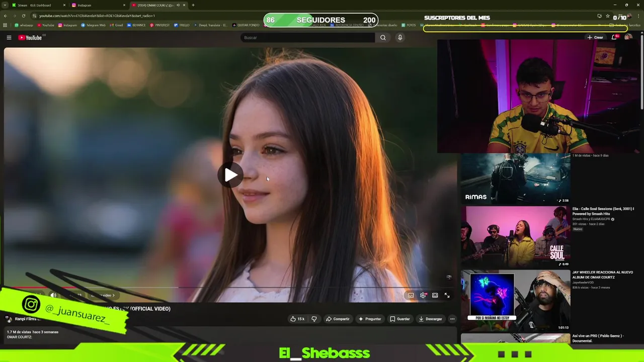Open 'Así vive un PRO (Pablo Saenz)' title
This screenshot has height=362, width=644.
598,338
